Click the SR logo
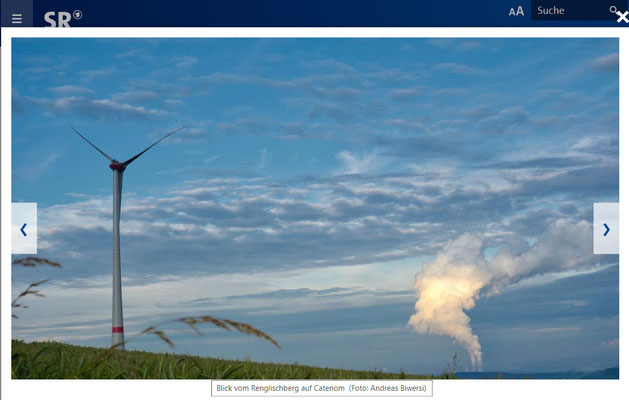The width and height of the screenshot is (629, 400). (x=57, y=19)
